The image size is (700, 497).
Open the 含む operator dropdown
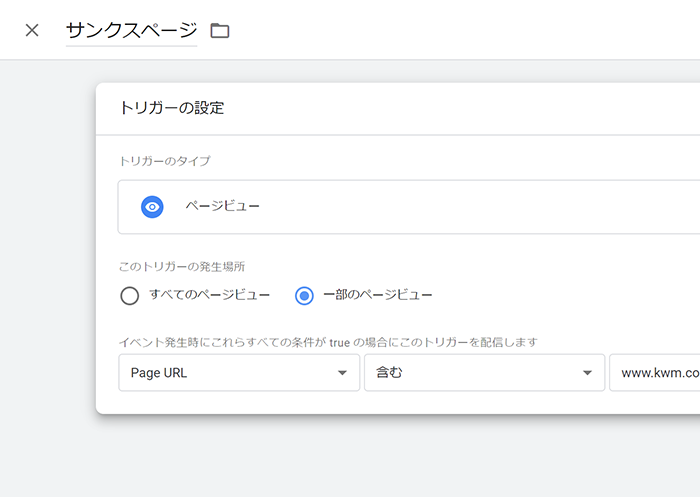(x=484, y=372)
